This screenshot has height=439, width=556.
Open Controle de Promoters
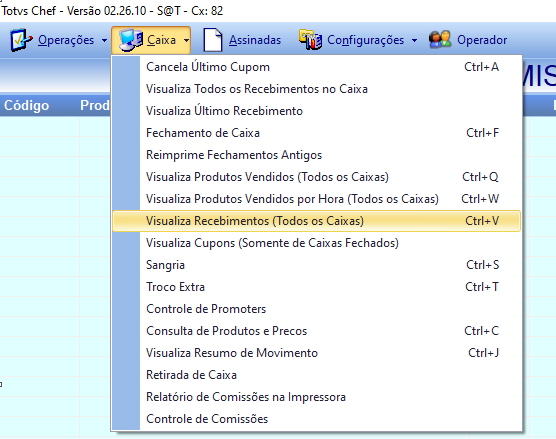[317, 309]
